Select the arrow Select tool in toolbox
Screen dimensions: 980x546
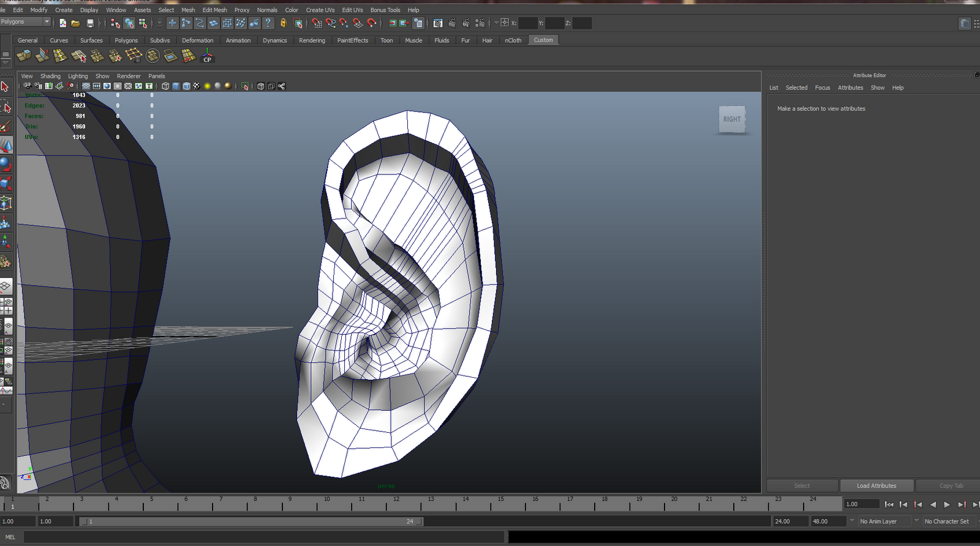(x=6, y=87)
